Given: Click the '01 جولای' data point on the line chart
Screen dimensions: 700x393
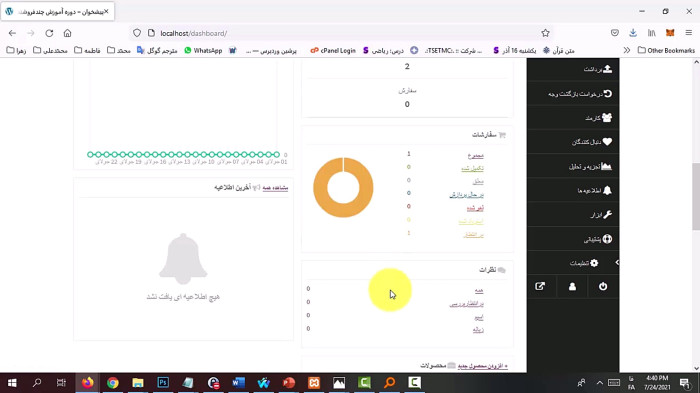Looking at the screenshot, I should click(277, 155).
